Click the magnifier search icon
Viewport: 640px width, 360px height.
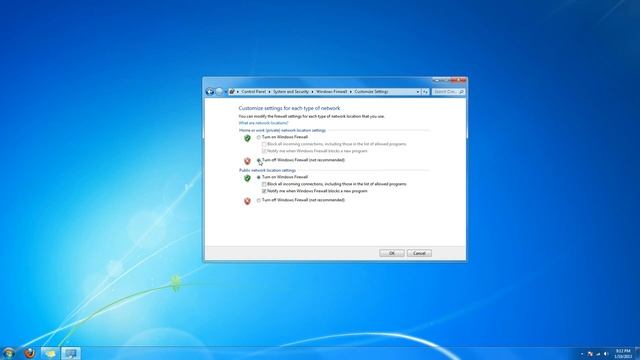(462, 92)
